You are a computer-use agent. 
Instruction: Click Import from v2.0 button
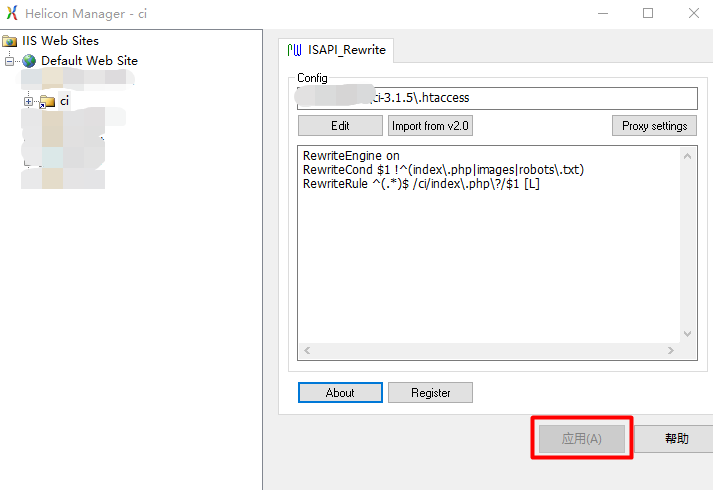430,125
